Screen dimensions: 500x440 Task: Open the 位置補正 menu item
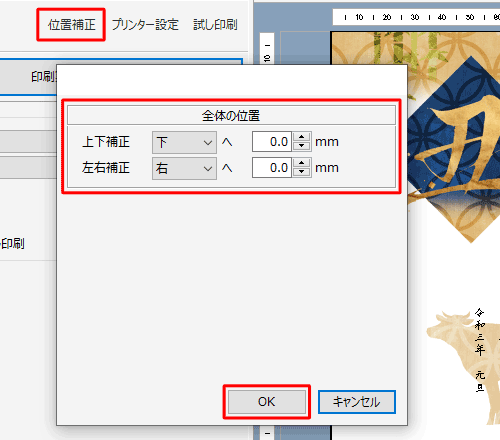tap(71, 25)
